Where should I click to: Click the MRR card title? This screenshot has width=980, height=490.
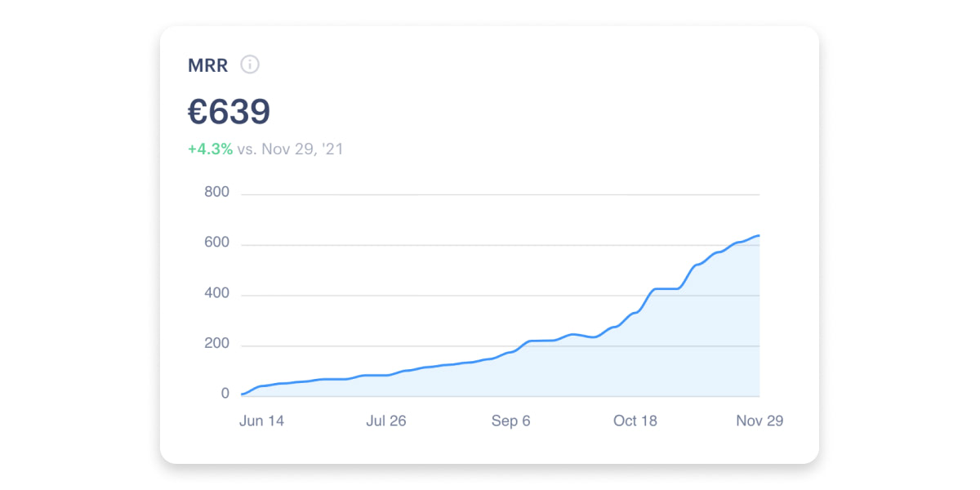(208, 65)
